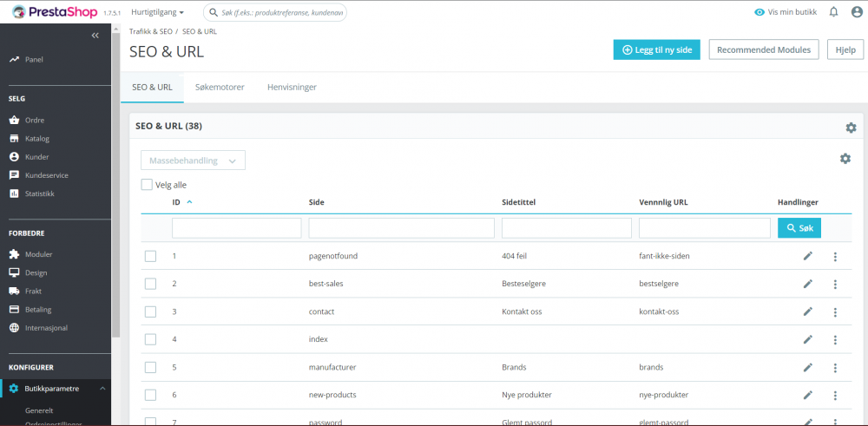Open more actions for pagenotfound row

tap(835, 256)
